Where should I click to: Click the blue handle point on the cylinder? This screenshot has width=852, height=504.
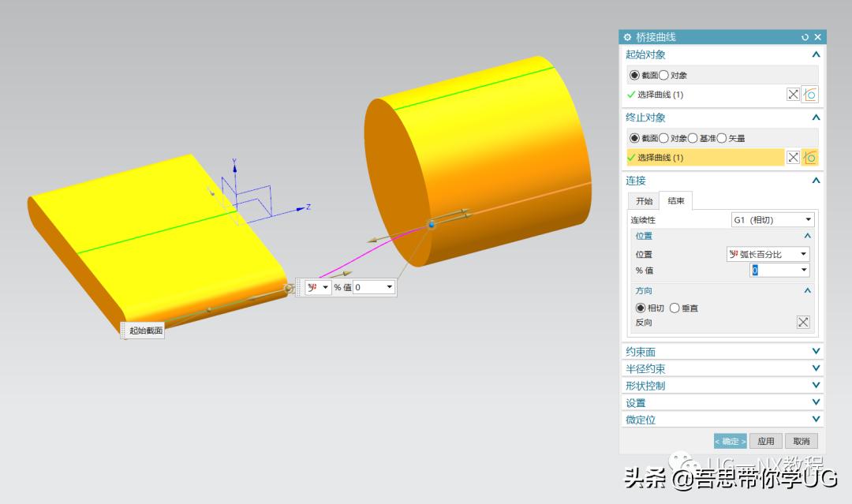point(432,224)
